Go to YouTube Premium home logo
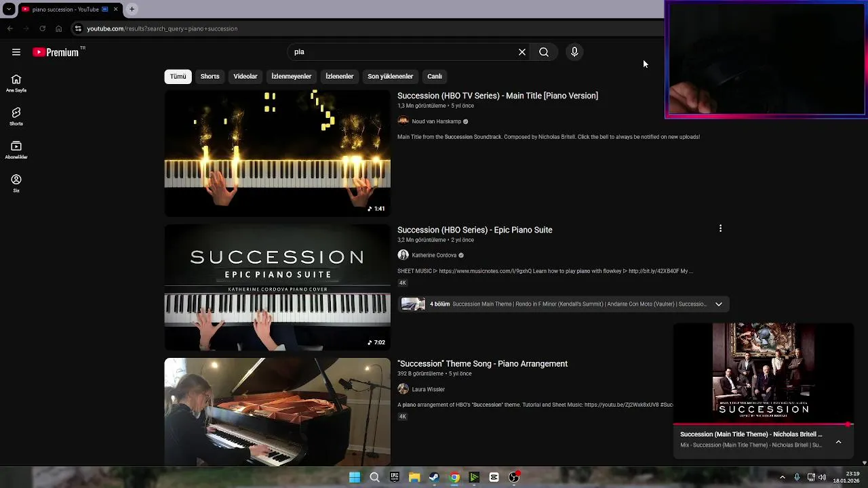The height and width of the screenshot is (488, 868). [56, 52]
